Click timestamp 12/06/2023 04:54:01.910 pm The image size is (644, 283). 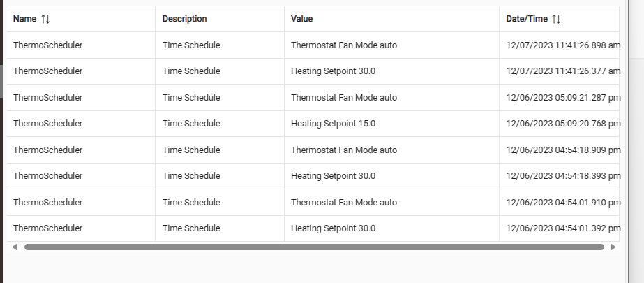click(x=563, y=203)
